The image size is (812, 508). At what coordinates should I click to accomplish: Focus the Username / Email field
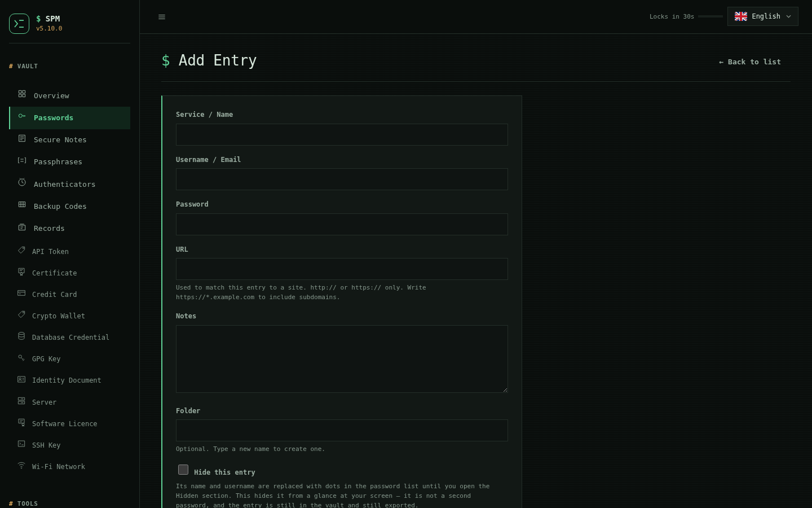click(x=342, y=179)
